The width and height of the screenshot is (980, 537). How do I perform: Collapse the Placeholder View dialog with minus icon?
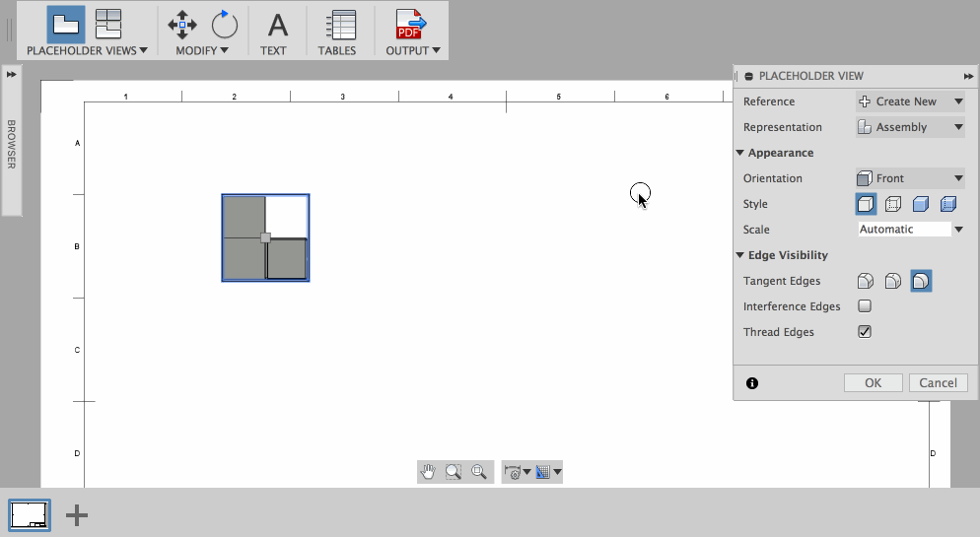748,76
